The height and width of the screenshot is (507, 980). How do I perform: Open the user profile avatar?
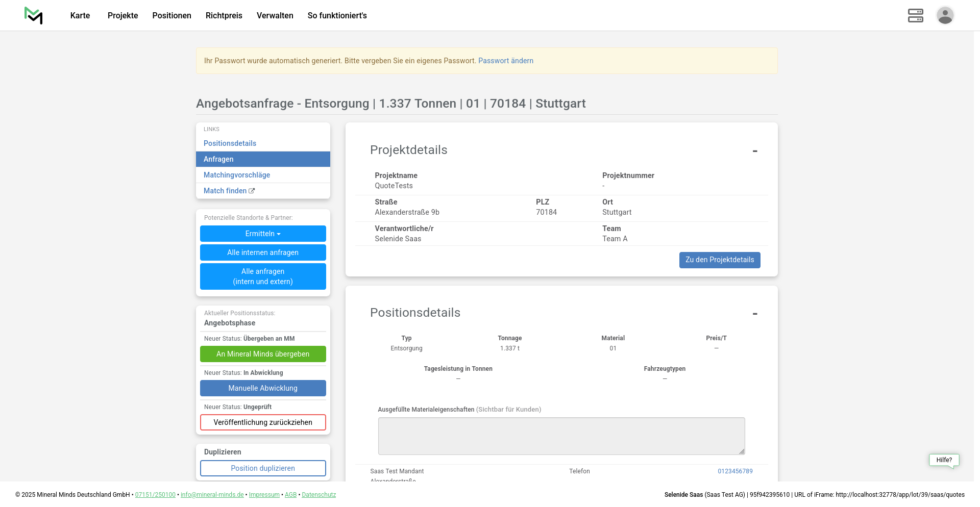pyautogui.click(x=945, y=15)
